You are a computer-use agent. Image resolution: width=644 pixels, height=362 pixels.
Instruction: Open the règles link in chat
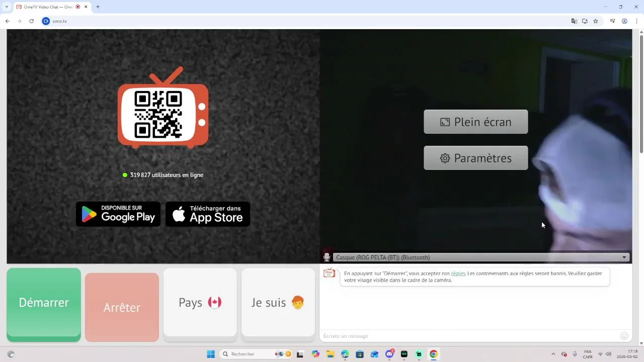pyautogui.click(x=458, y=274)
